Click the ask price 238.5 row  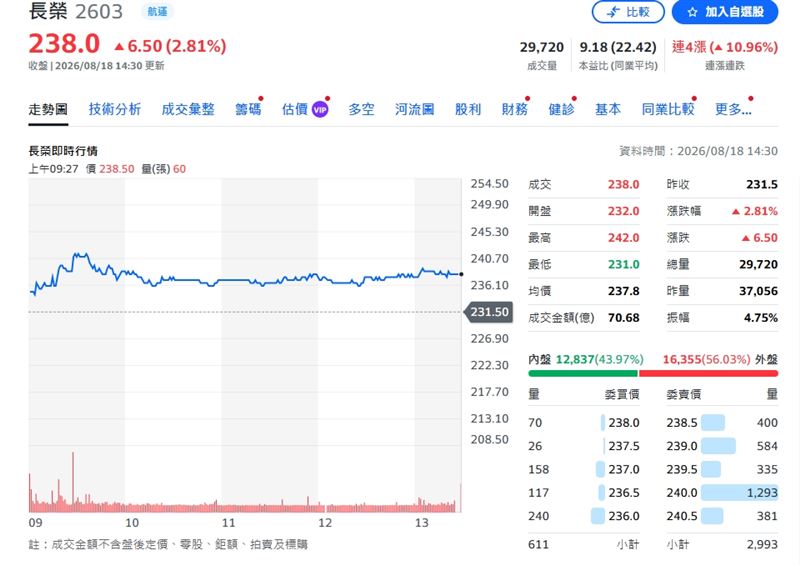tap(722, 423)
